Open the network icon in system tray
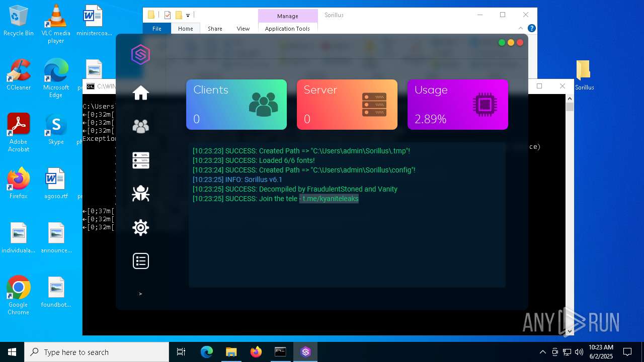 pos(567,352)
